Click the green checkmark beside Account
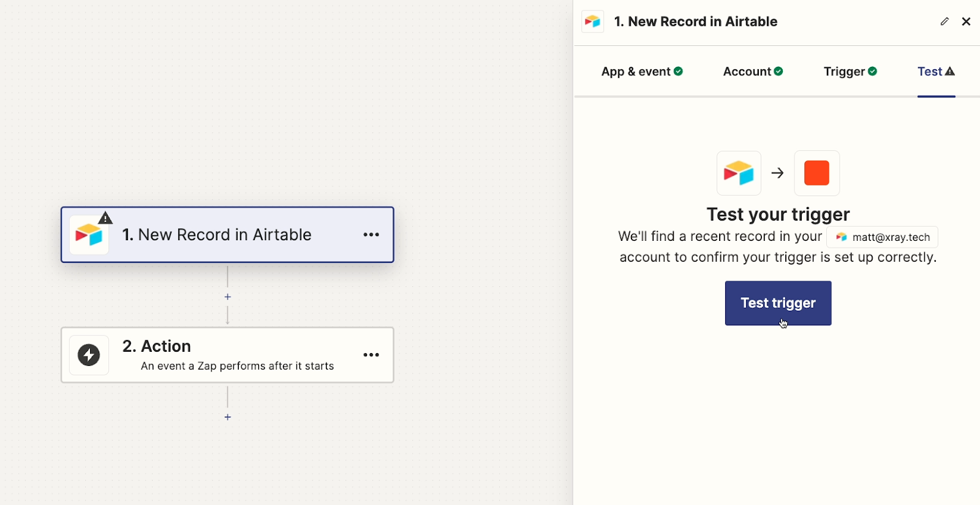 (x=778, y=71)
